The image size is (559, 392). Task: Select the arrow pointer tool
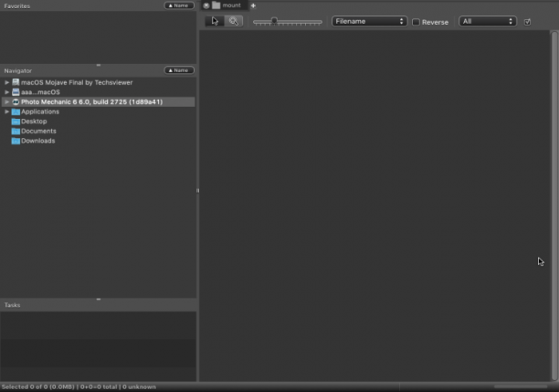tap(215, 21)
